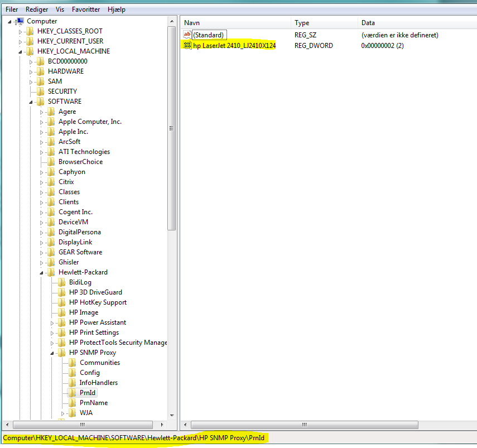
Task: Select the Apple Computer, Inc. key
Action: pos(90,122)
